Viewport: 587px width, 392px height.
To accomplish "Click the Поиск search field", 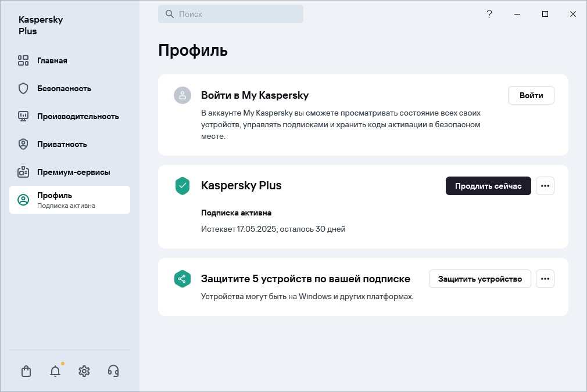I will (231, 14).
